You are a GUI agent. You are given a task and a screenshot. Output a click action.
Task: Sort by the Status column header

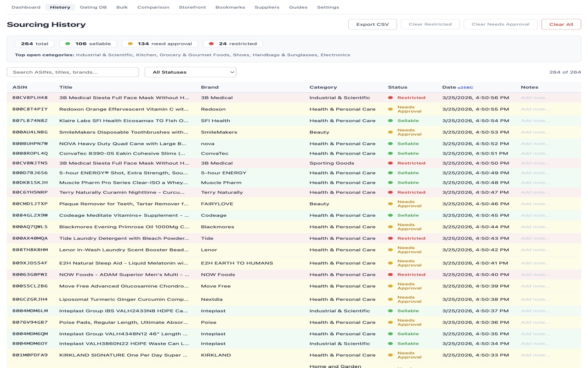pos(398,87)
